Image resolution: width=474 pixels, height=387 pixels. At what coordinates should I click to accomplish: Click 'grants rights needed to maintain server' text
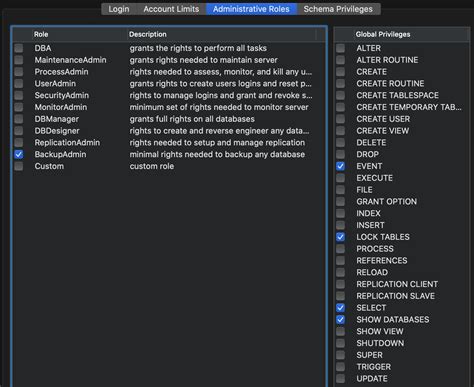tap(203, 60)
